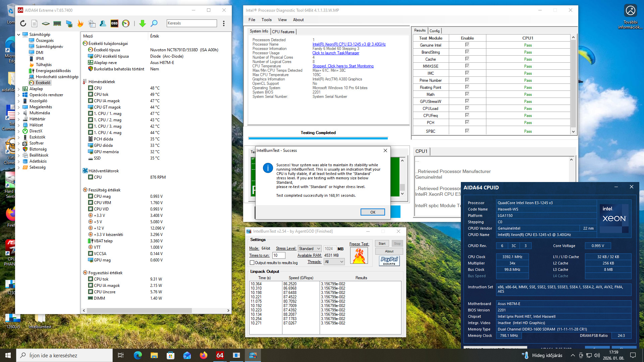This screenshot has height=362, width=644.
Task: Uncheck the CPULoad test enable checkbox
Action: (467, 108)
